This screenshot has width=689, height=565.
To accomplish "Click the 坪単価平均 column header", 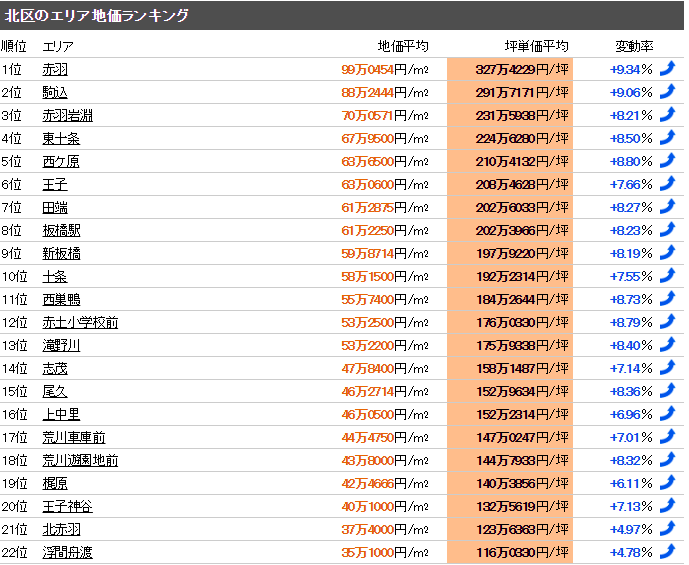I will pos(537,46).
